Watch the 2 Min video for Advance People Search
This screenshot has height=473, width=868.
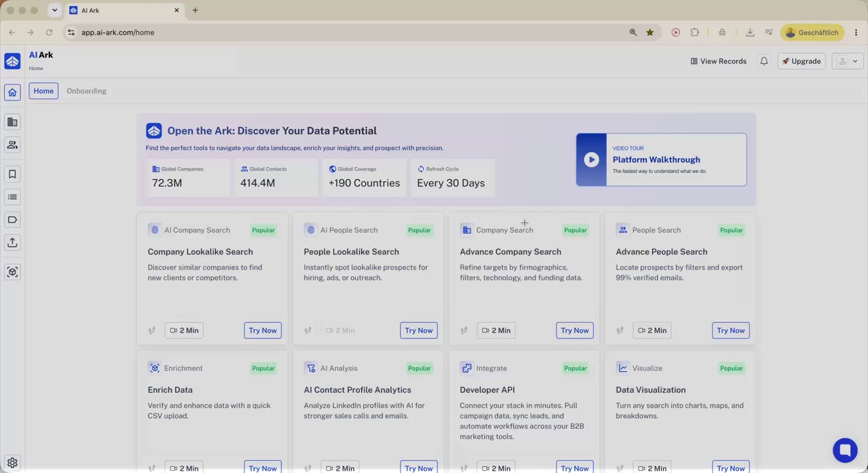pos(652,330)
